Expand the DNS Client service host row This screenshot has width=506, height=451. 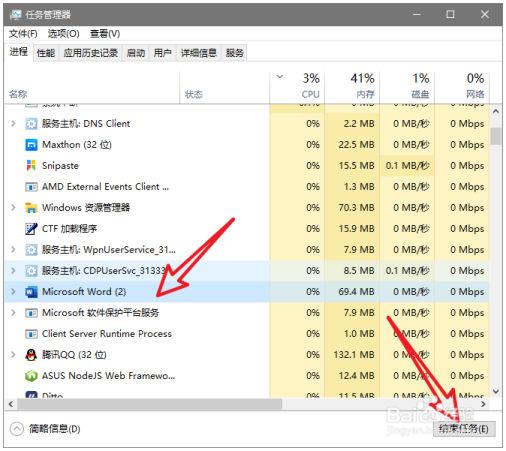point(13,124)
